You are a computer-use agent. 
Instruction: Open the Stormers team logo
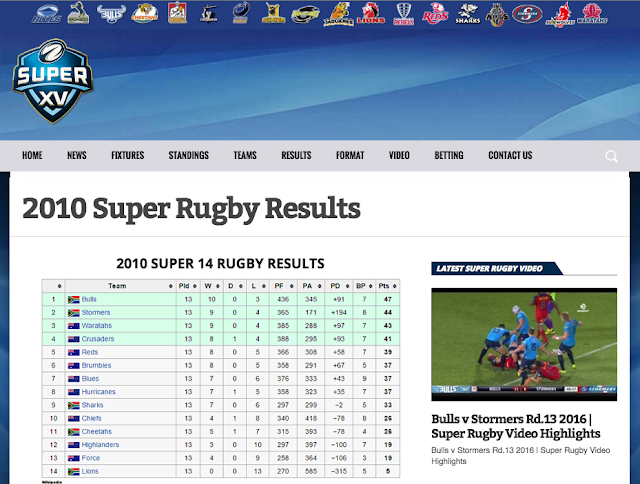527,14
